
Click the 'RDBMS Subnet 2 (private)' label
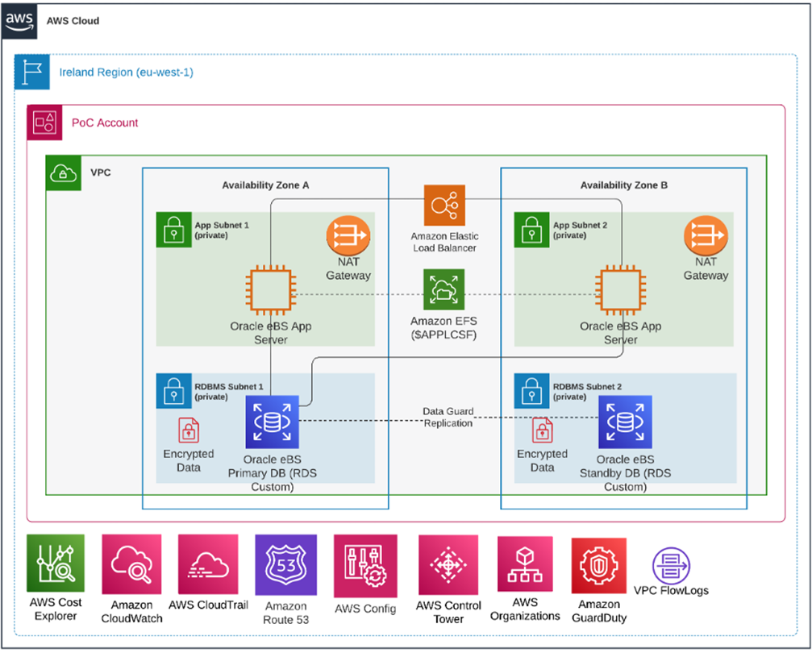click(x=587, y=392)
